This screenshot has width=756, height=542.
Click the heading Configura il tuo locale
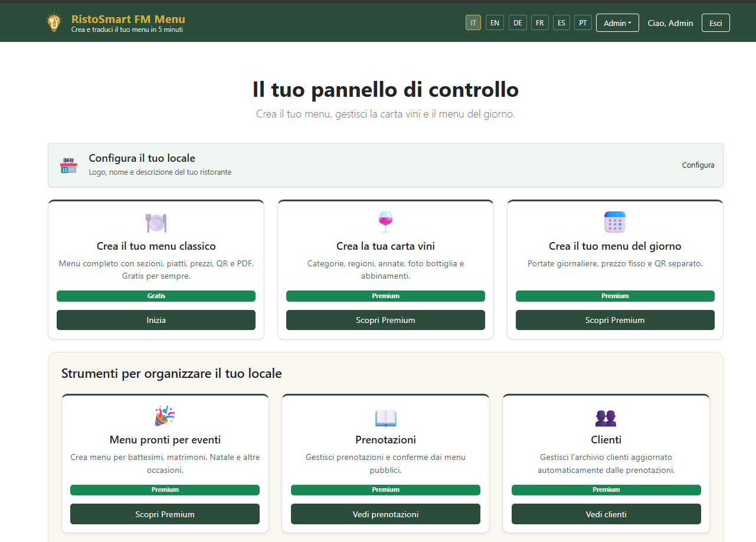142,158
